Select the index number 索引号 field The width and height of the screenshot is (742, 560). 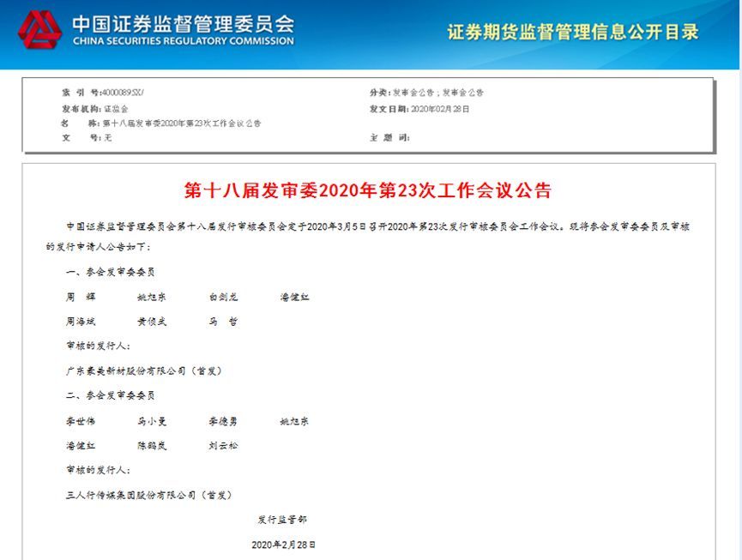click(x=103, y=93)
